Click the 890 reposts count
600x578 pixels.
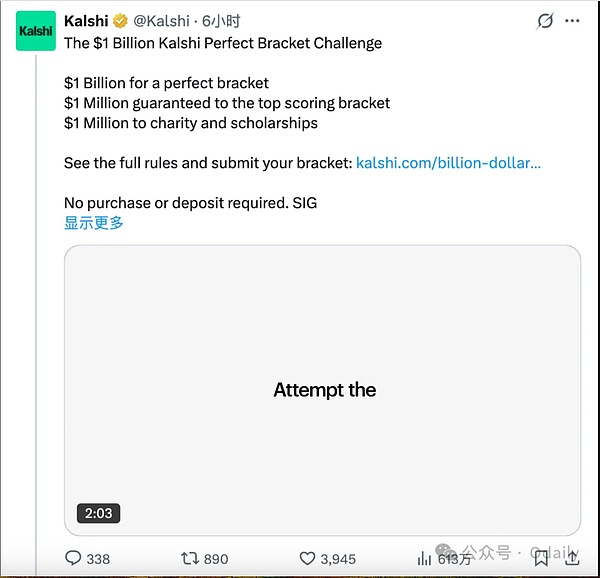click(216, 558)
